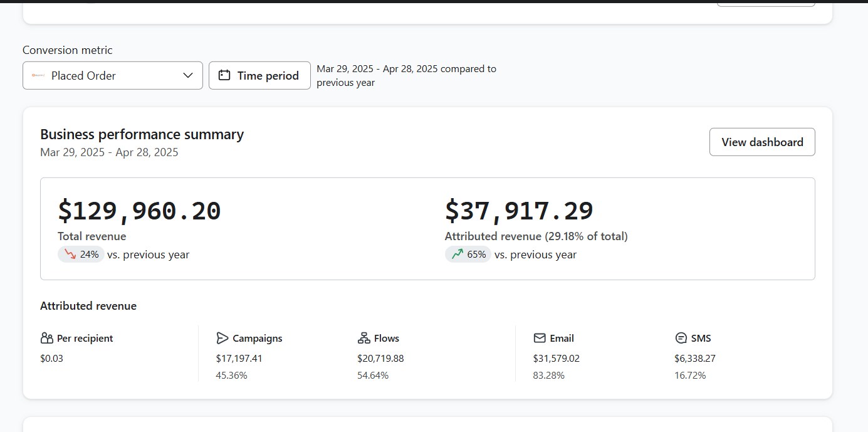The width and height of the screenshot is (868, 432).
Task: Select the $37,917.29 attributed revenue figure
Action: (x=519, y=210)
